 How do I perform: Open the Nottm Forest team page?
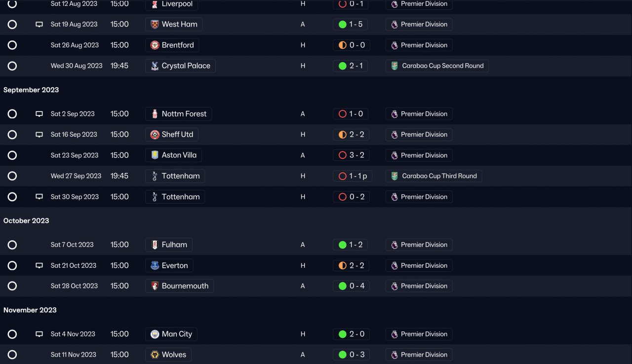pos(184,114)
